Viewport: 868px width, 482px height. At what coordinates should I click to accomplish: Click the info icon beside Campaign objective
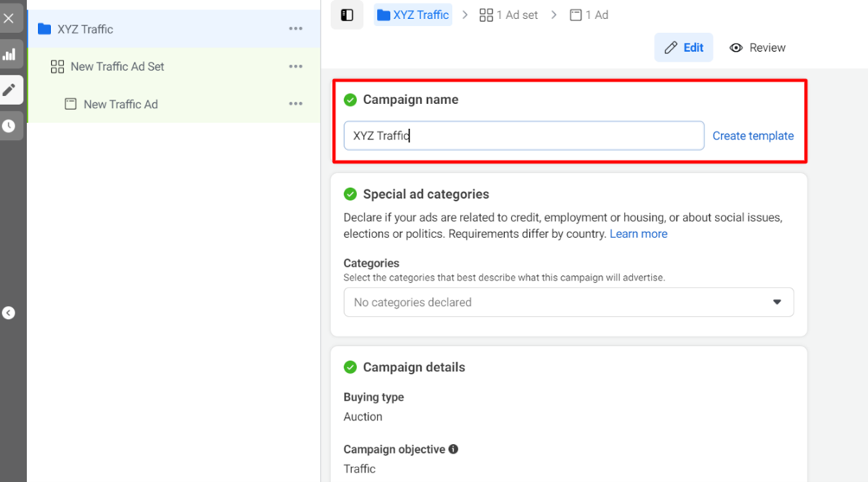point(453,449)
